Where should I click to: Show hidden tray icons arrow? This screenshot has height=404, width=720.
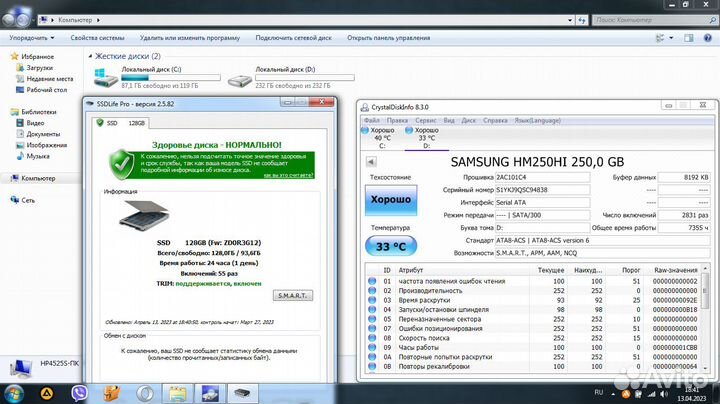[x=613, y=394]
